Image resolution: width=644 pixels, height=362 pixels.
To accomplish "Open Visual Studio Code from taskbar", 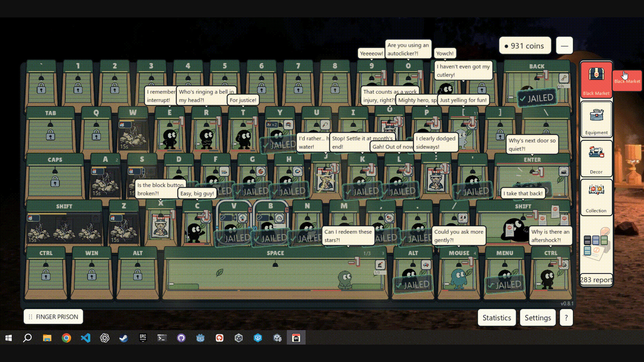I will click(x=85, y=338).
